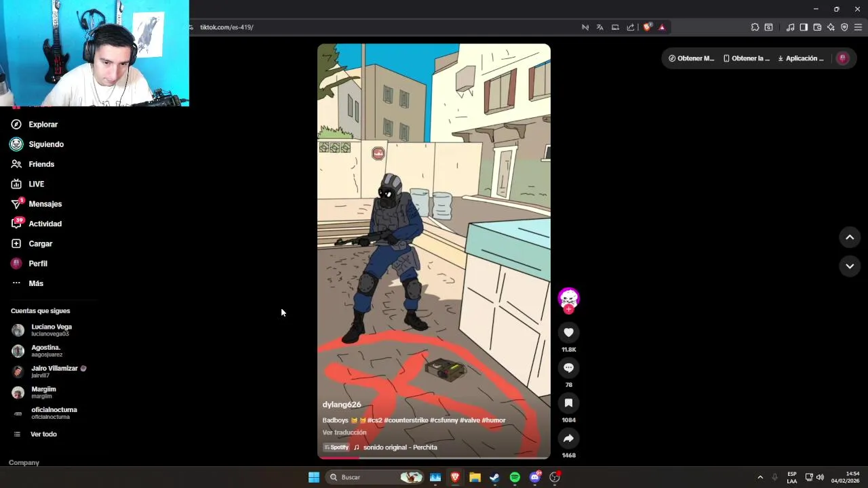
Task: Click the #counterstrike hashtag
Action: coord(406,420)
